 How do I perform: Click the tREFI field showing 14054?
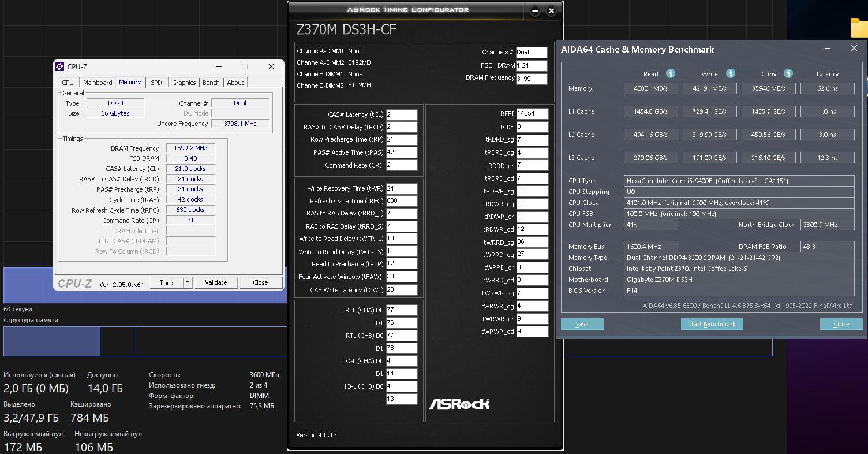[532, 114]
